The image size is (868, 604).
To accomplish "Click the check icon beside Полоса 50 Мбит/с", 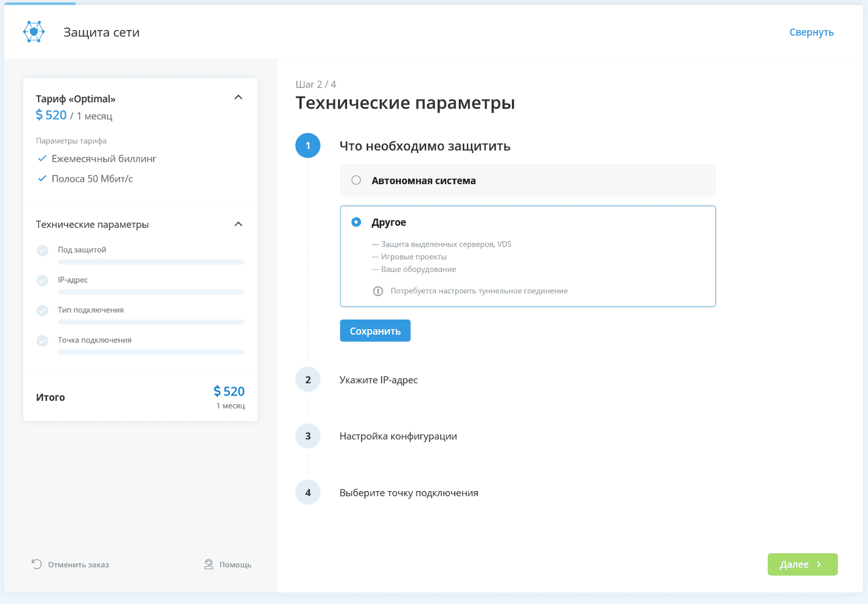I will 42,179.
